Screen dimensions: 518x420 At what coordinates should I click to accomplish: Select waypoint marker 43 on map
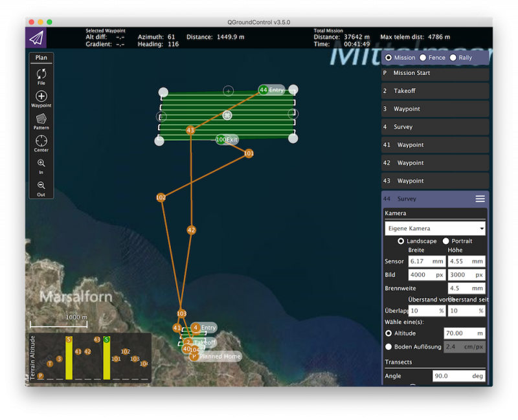tap(190, 130)
